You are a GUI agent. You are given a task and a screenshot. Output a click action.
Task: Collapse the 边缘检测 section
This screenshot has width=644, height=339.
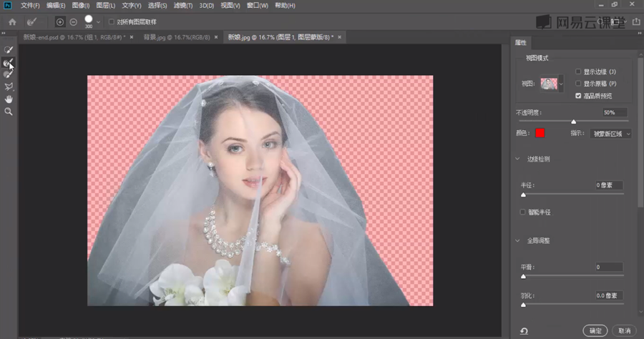point(518,159)
